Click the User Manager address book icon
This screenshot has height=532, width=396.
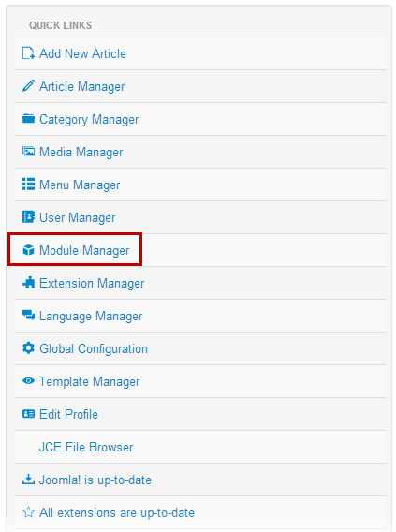coord(28,216)
